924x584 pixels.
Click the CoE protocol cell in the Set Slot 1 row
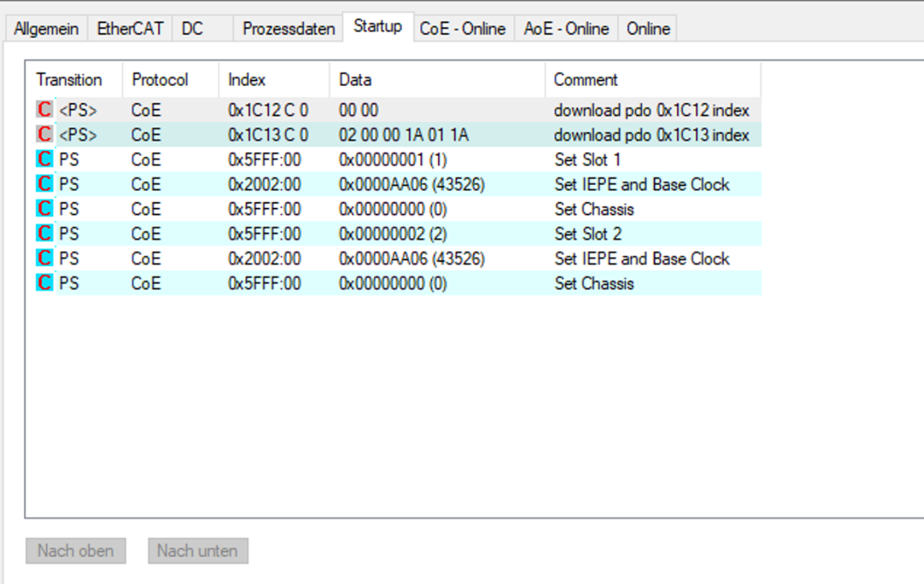pyautogui.click(x=146, y=159)
